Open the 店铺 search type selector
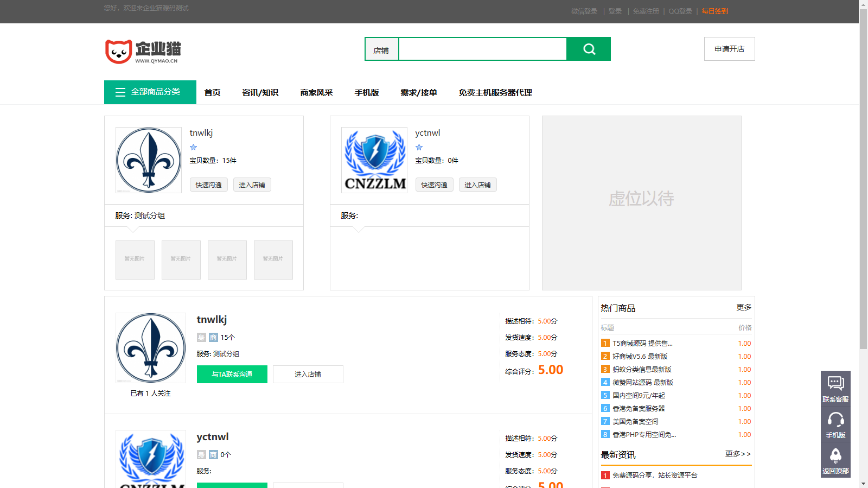Screen dimensions: 868x488 (381, 50)
